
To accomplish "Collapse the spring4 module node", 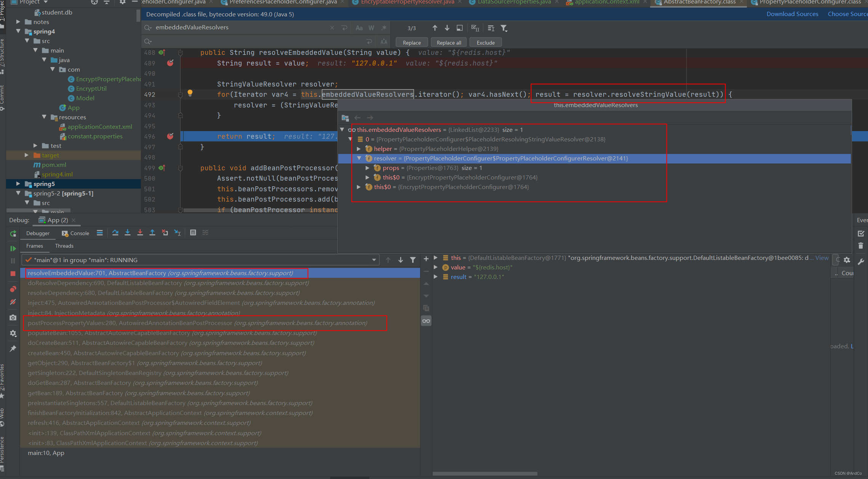I will click(18, 31).
